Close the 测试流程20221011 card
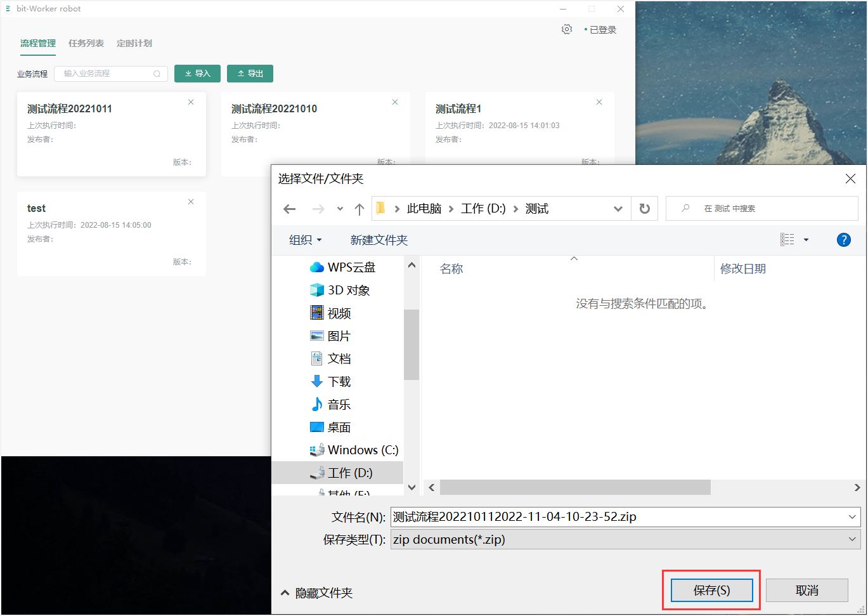The width and height of the screenshot is (868, 616). pos(191,102)
